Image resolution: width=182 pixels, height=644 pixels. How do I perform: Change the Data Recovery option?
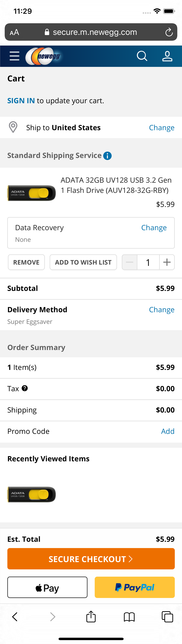(x=154, y=228)
